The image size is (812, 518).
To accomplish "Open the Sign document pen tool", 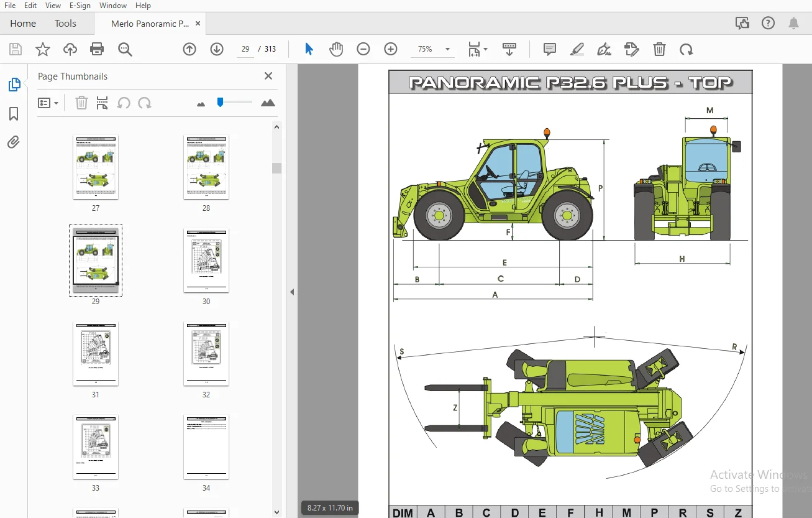I will (603, 49).
